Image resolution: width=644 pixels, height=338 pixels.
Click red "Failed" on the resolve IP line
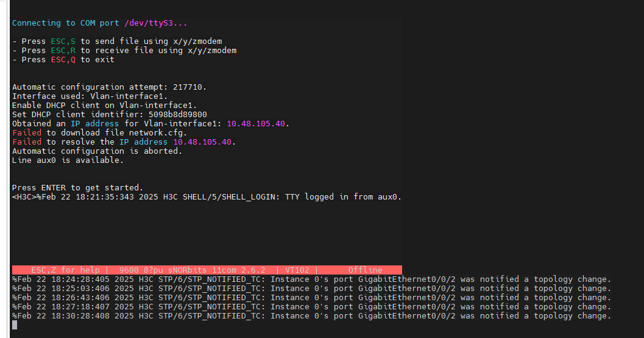tap(27, 142)
